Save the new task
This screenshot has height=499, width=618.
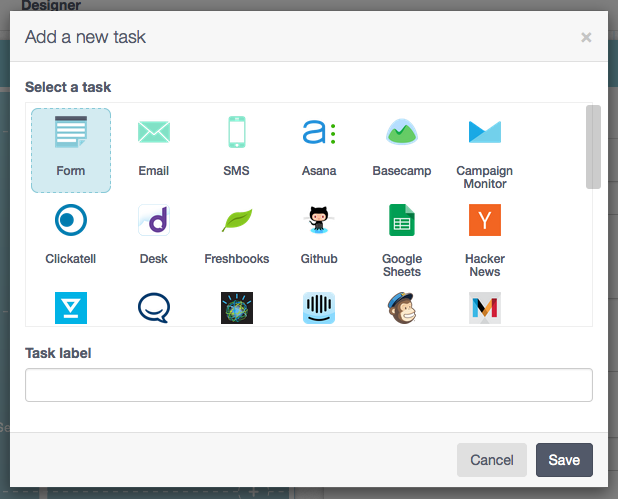pyautogui.click(x=564, y=460)
